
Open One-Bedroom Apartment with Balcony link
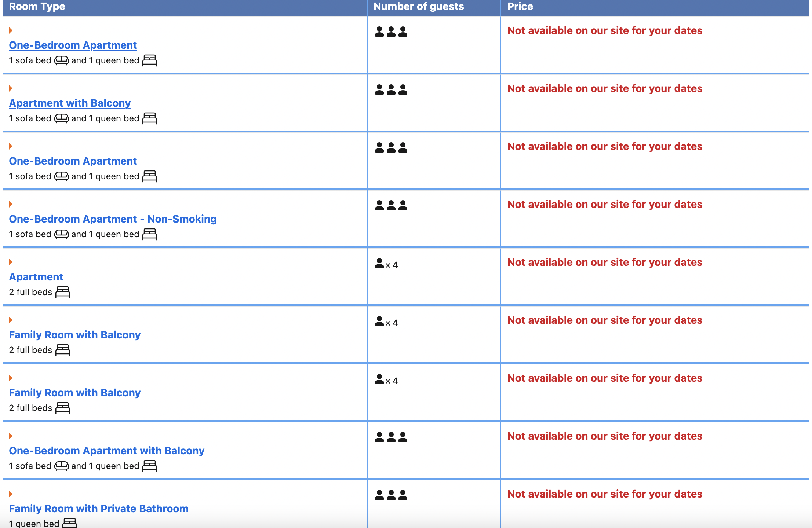[x=106, y=451]
